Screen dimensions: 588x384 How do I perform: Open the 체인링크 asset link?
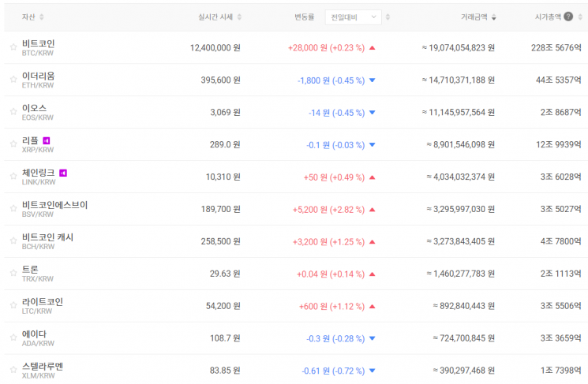(x=38, y=173)
